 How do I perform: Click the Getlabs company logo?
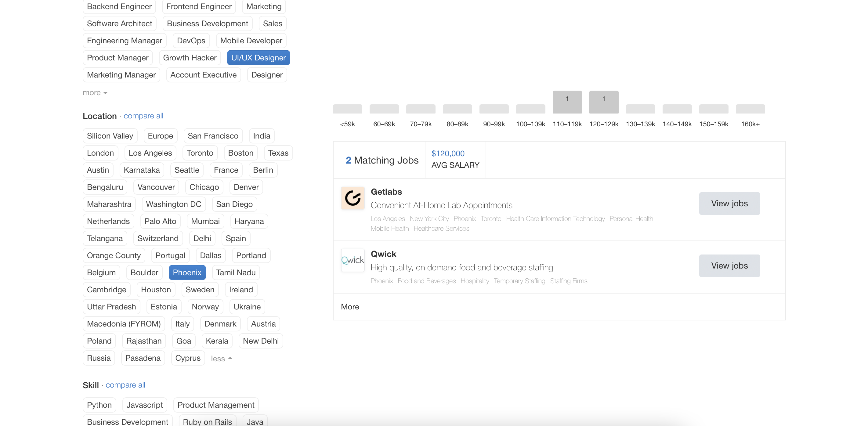coord(353,198)
